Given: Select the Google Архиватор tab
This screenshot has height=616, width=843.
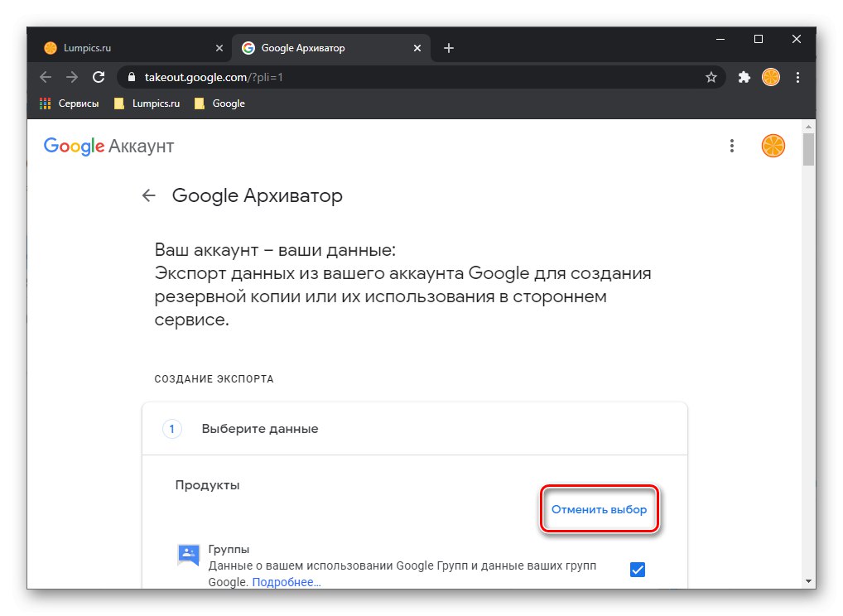Looking at the screenshot, I should [330, 48].
